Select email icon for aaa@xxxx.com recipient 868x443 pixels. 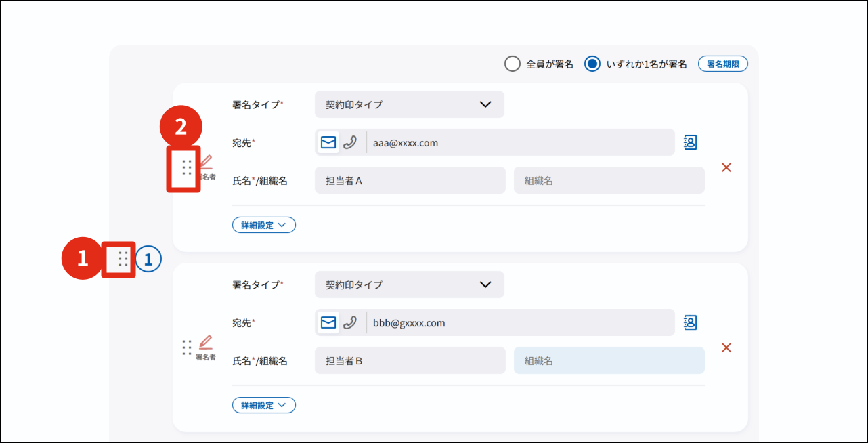[x=328, y=143]
